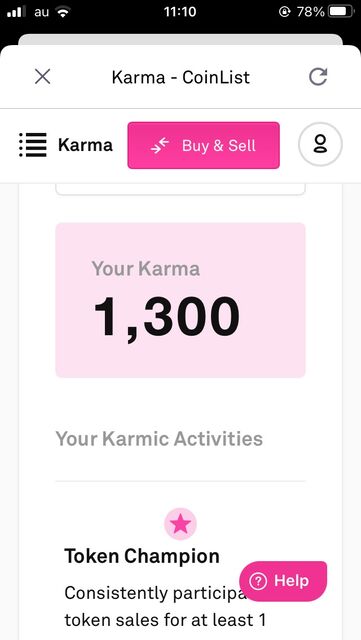The width and height of the screenshot is (361, 640).
Task: Reload the Karma page
Action: [x=318, y=76]
